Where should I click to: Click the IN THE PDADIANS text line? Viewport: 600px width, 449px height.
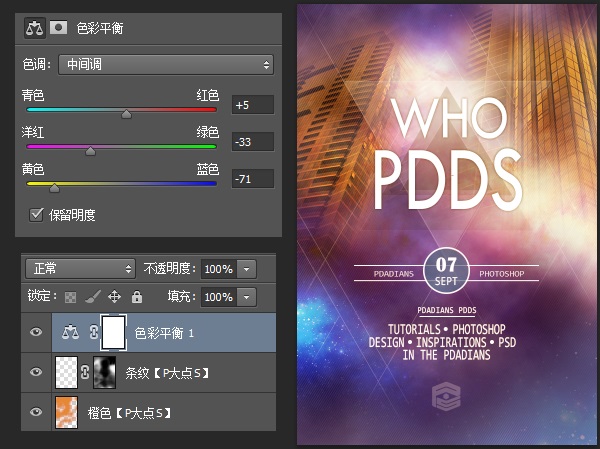(446, 355)
